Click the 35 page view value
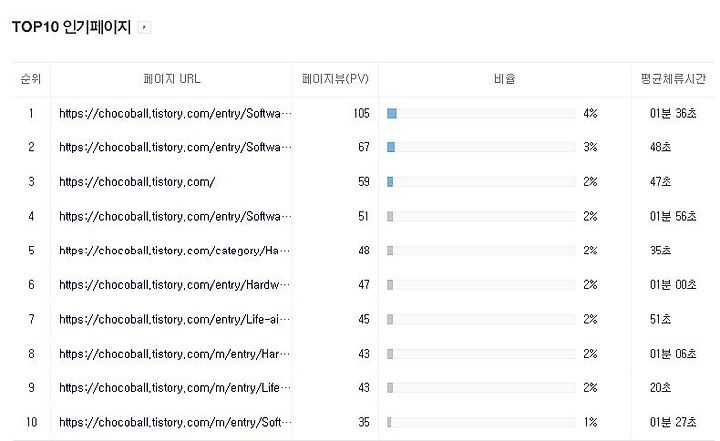 coord(364,422)
